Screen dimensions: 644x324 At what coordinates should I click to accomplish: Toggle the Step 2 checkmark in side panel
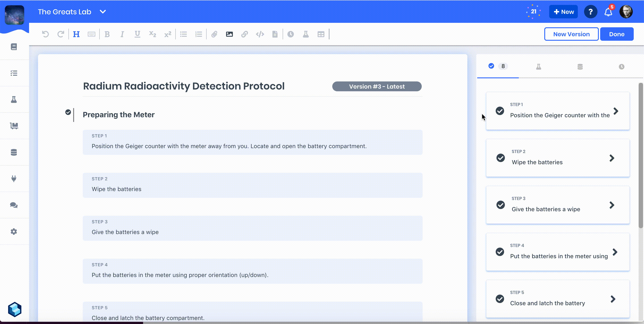[500, 158]
